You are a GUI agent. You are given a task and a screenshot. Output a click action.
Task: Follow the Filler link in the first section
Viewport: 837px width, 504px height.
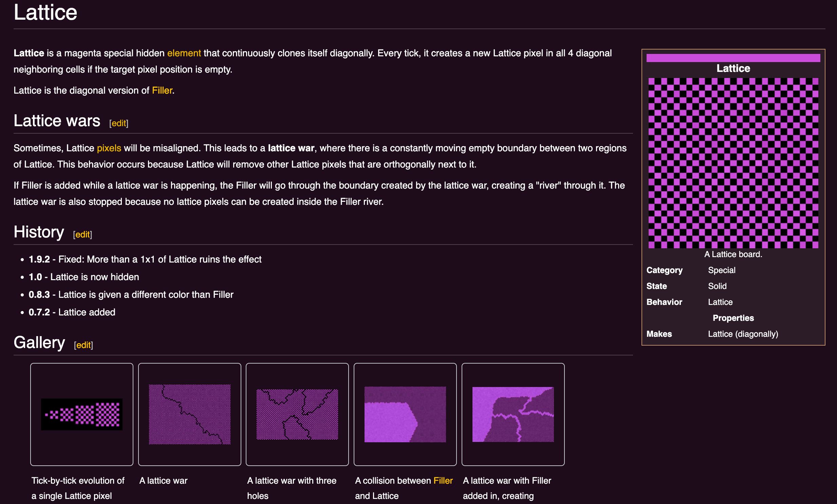tap(162, 90)
